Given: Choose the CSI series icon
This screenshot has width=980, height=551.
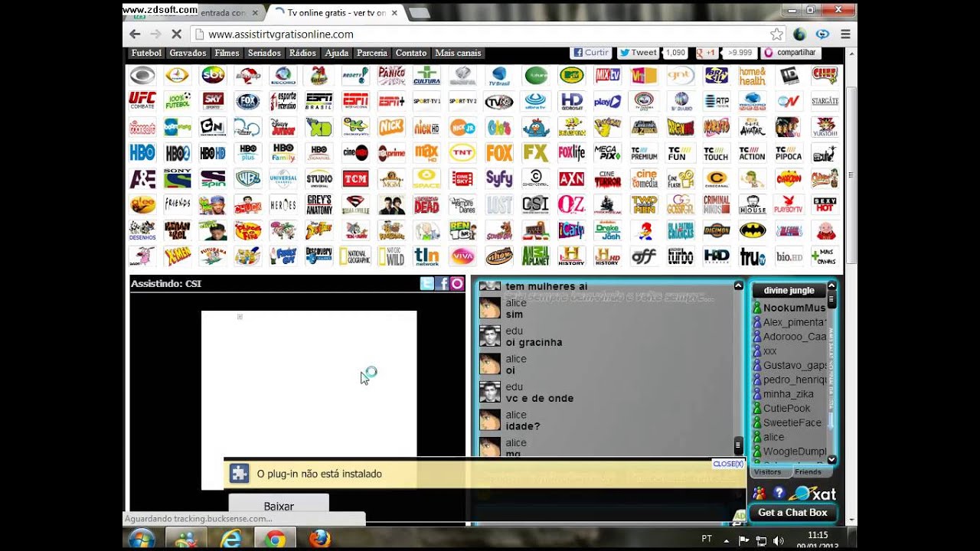Looking at the screenshot, I should pos(535,204).
